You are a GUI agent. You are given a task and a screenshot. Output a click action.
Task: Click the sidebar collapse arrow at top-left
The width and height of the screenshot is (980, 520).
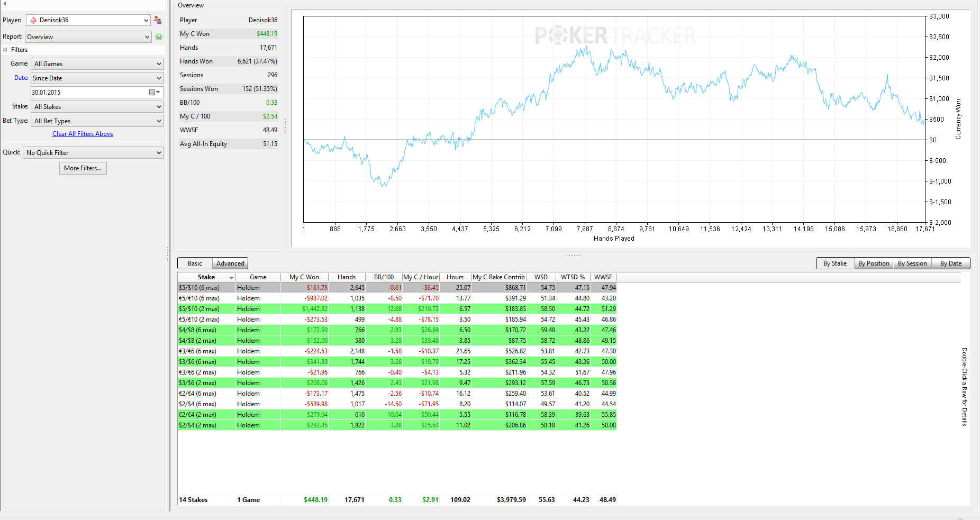[x=4, y=4]
